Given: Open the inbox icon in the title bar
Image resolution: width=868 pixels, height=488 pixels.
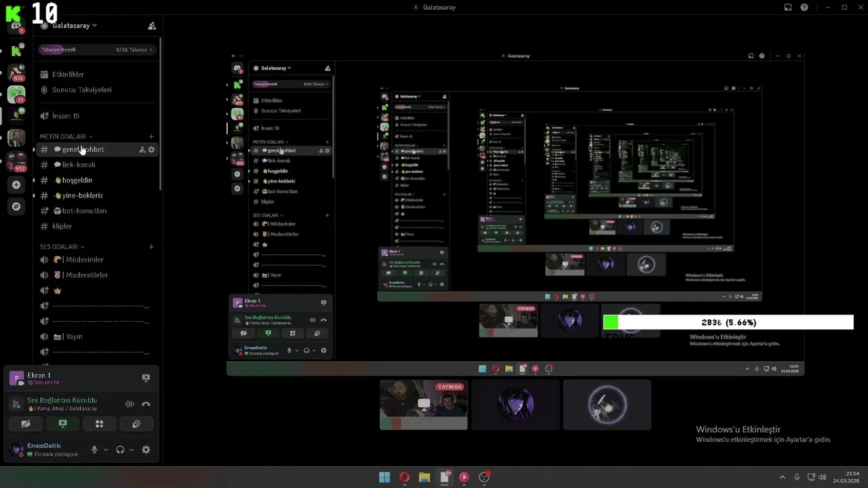Looking at the screenshot, I should pyautogui.click(x=788, y=7).
